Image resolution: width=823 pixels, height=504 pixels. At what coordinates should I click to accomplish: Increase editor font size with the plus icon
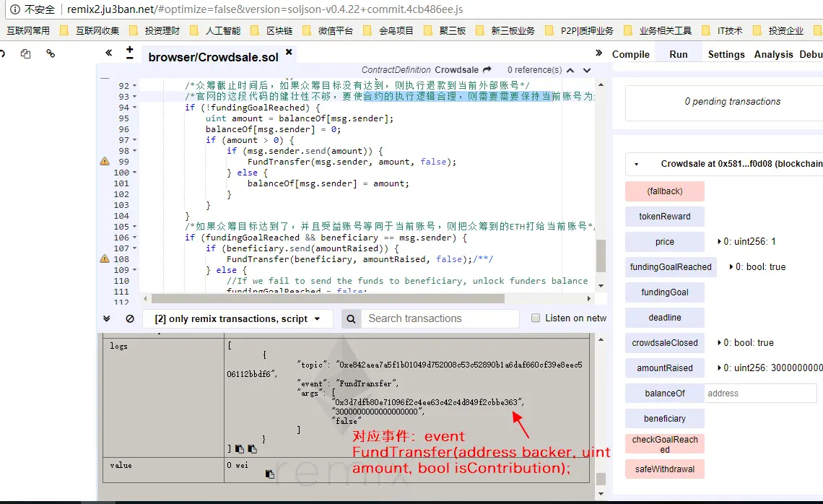[130, 49]
